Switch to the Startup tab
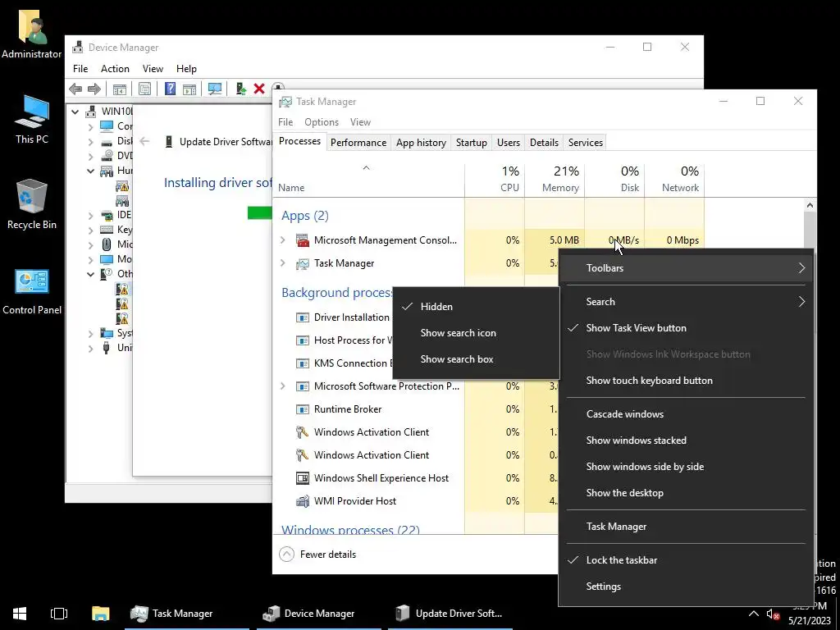The width and height of the screenshot is (840, 630). pyautogui.click(x=472, y=143)
